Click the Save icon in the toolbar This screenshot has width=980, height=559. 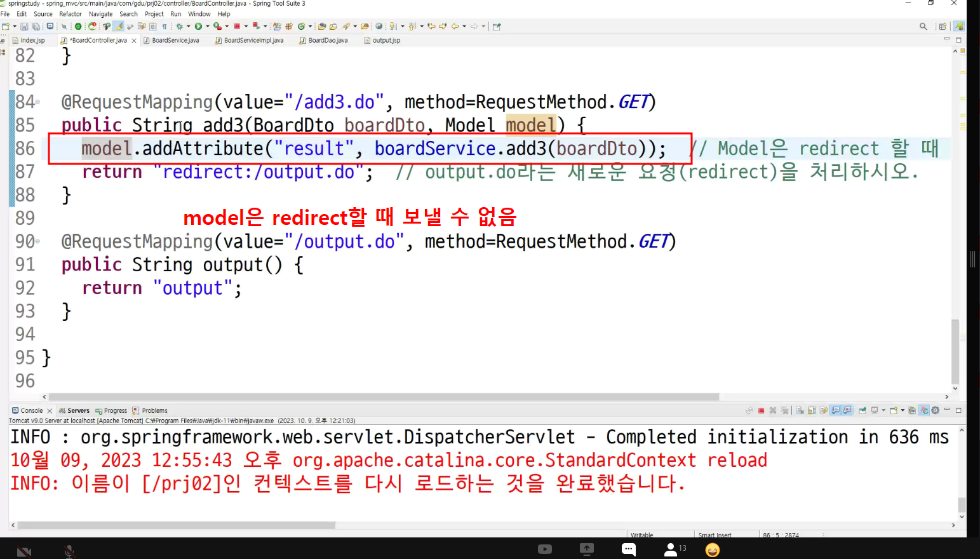click(24, 26)
